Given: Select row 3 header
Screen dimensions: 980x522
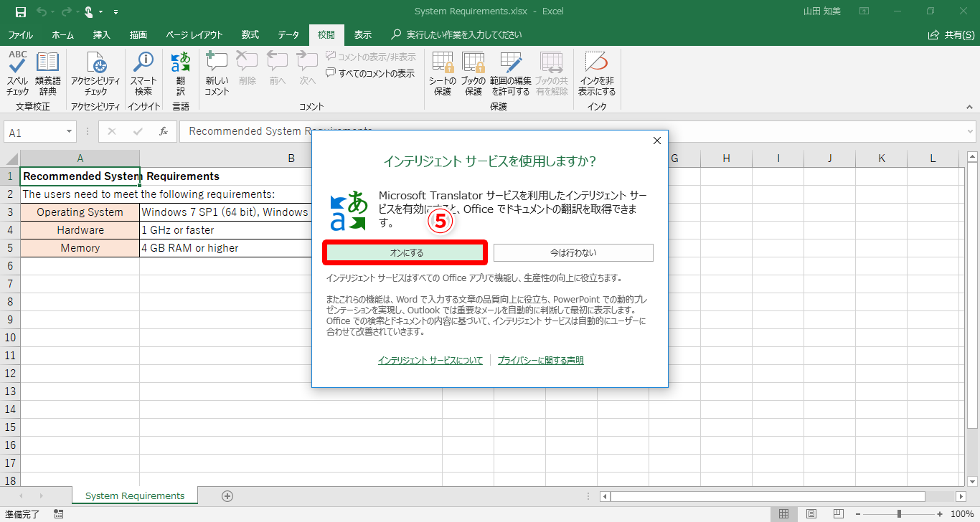Looking at the screenshot, I should click(x=10, y=212).
